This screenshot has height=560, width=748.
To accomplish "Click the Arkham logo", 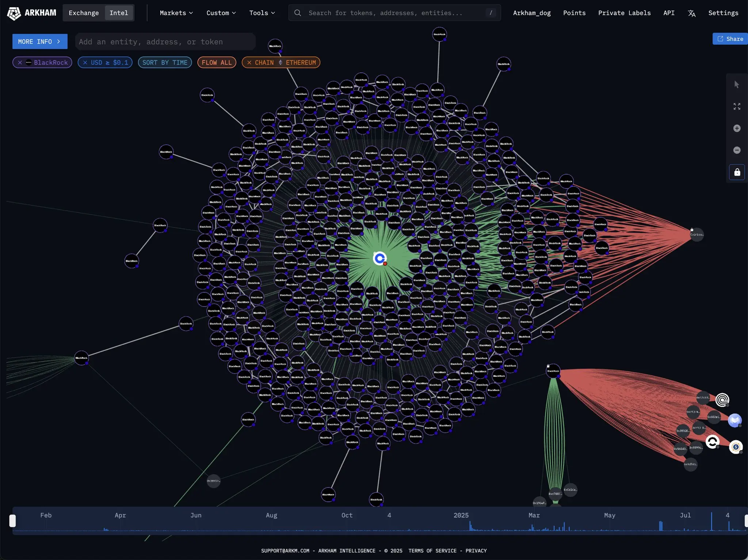I will (31, 13).
